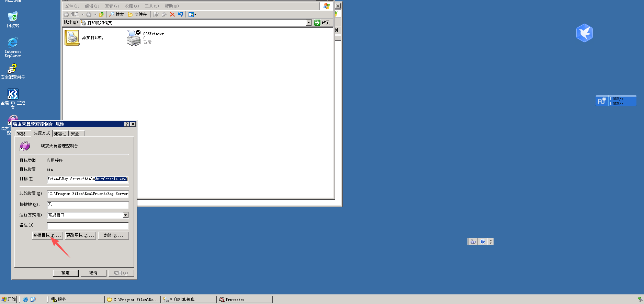This screenshot has height=304, width=644.
Task: Click the Move To folder toolbar icon
Action: [156, 14]
